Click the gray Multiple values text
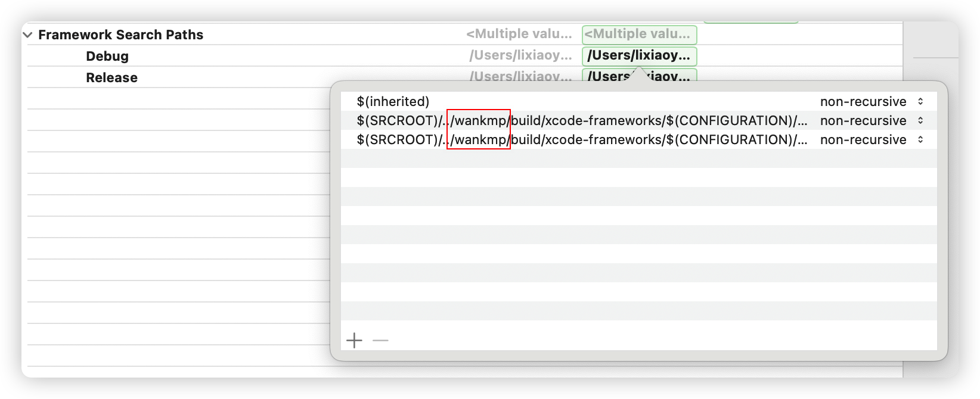This screenshot has height=399, width=980. [519, 35]
